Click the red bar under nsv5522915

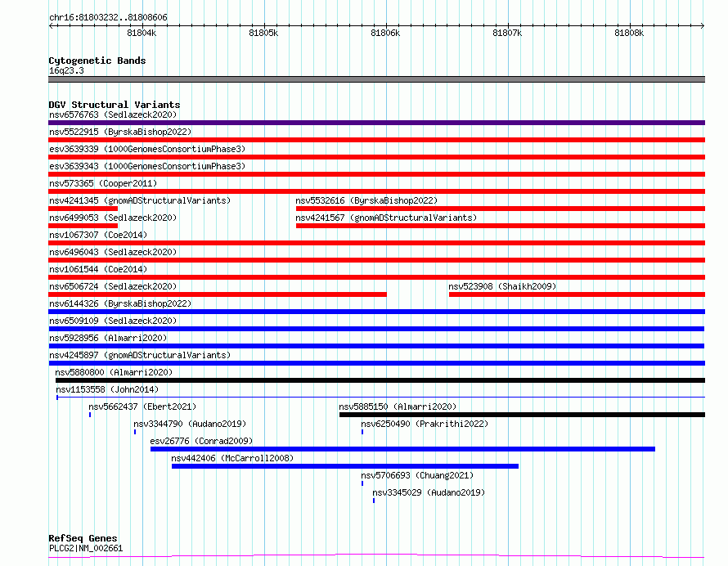pos(376,140)
